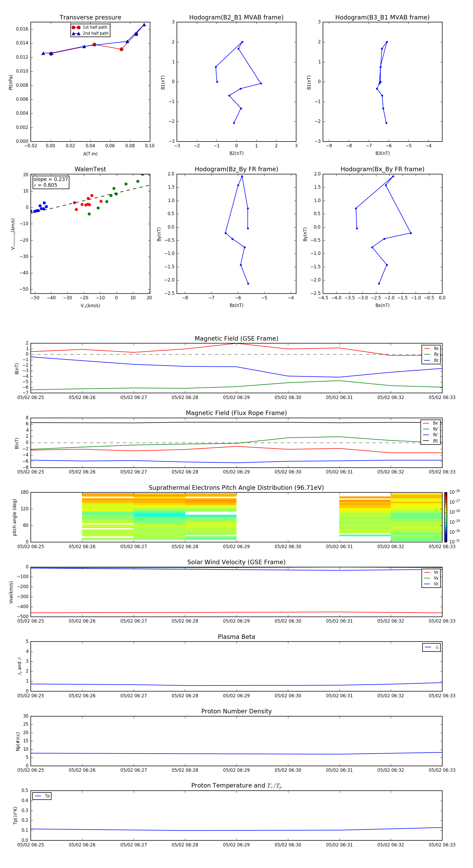Select the "Bz" entry in GSE field legend
The width and height of the screenshot is (473, 868).
(x=431, y=360)
